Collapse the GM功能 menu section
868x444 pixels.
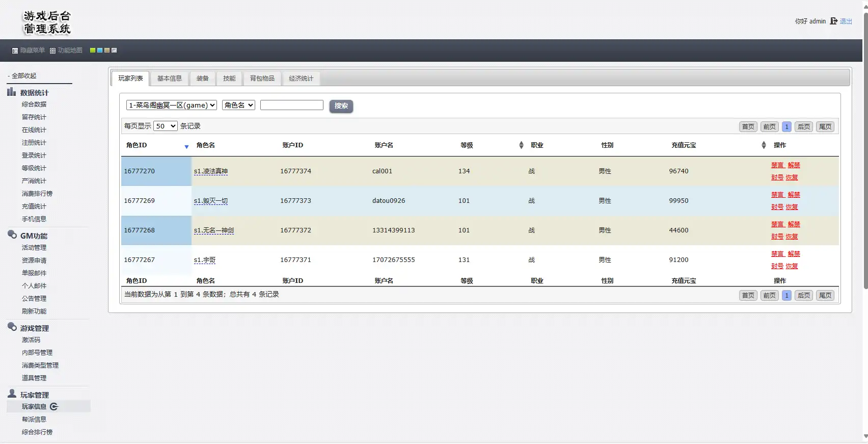tap(34, 236)
